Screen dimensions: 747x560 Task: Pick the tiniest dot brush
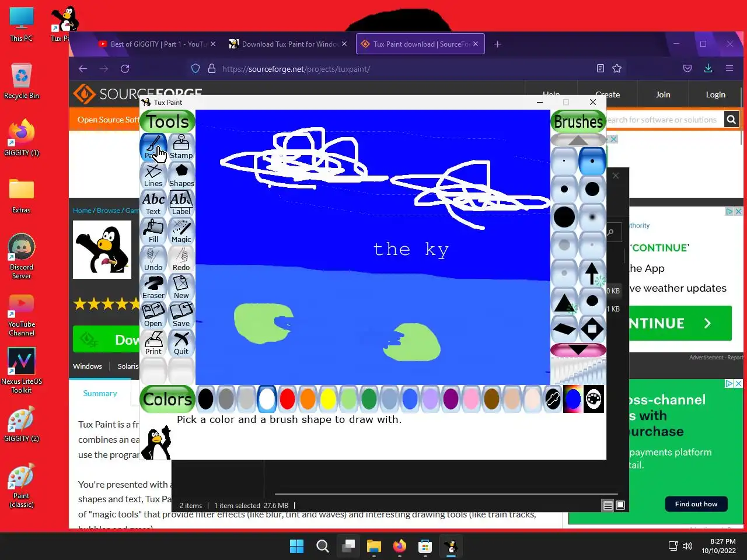564,161
